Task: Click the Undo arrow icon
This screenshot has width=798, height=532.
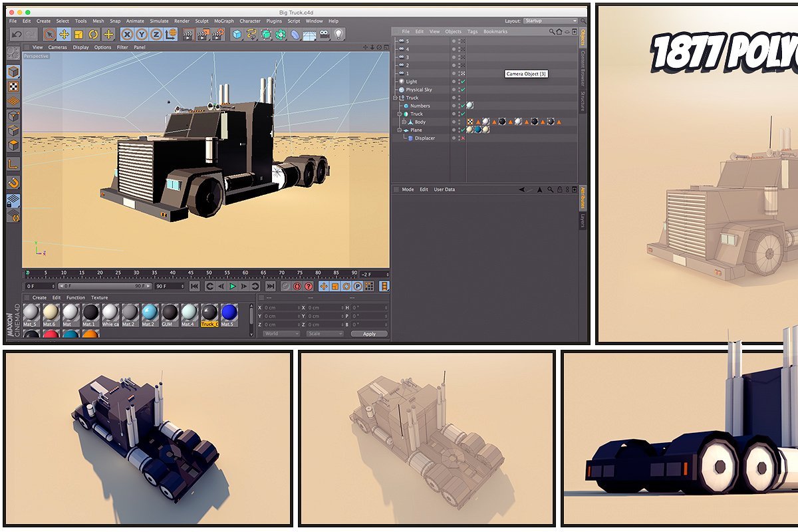Action: pos(17,35)
